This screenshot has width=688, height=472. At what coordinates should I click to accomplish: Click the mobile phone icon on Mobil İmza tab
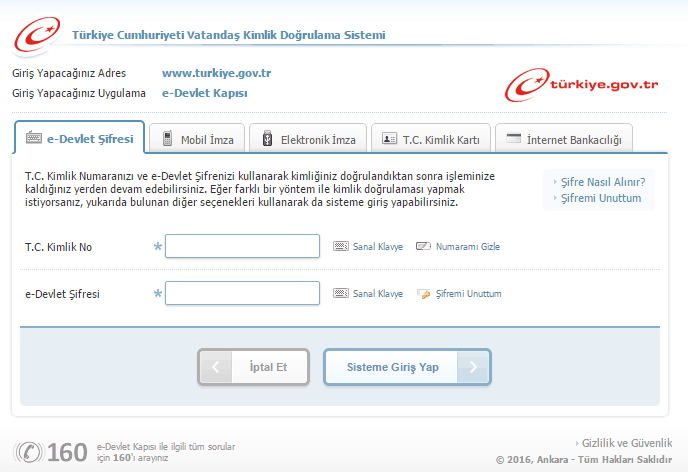click(x=168, y=139)
